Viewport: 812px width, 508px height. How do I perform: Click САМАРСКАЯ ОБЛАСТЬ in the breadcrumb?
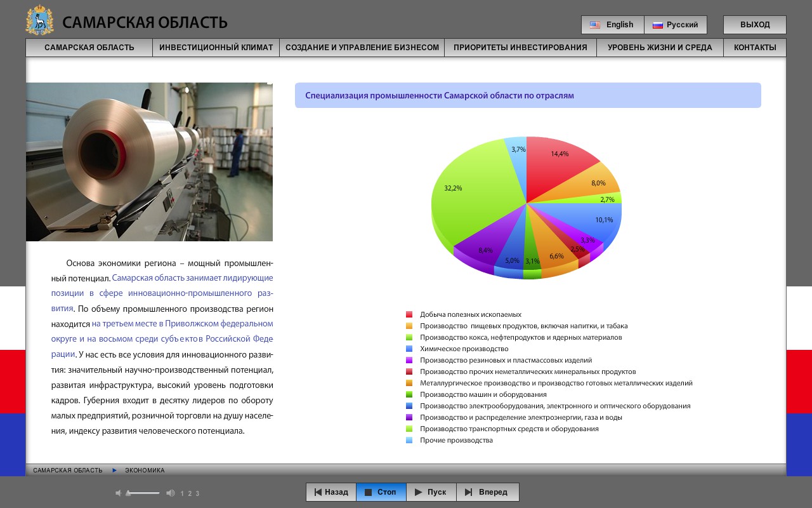pos(68,471)
